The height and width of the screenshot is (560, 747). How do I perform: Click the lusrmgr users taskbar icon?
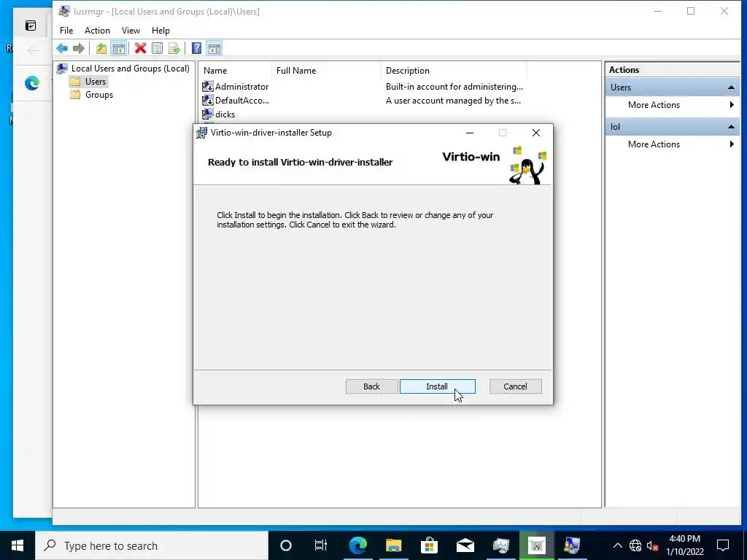pos(572,545)
